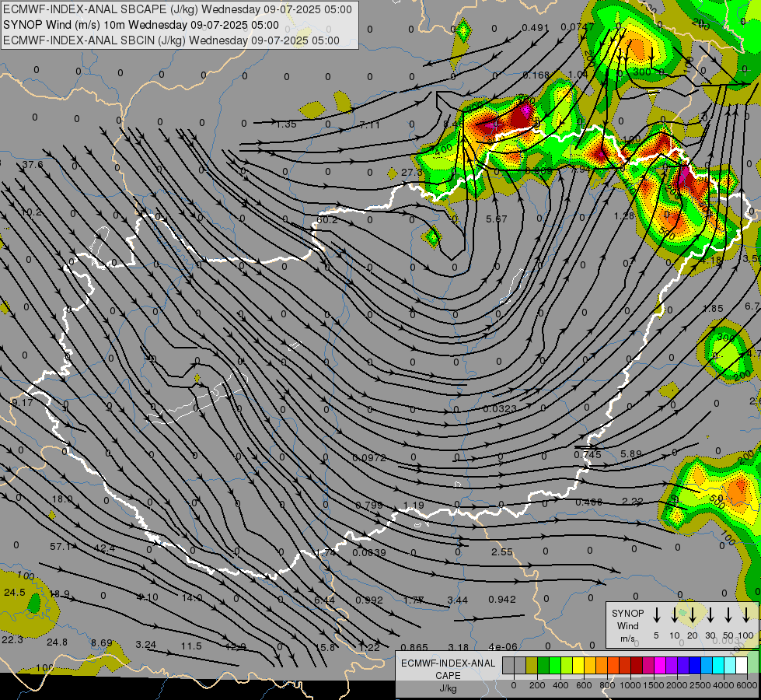761x700 pixels.
Task: Click the SYNOP Wind m/s legend label
Action: point(627,625)
